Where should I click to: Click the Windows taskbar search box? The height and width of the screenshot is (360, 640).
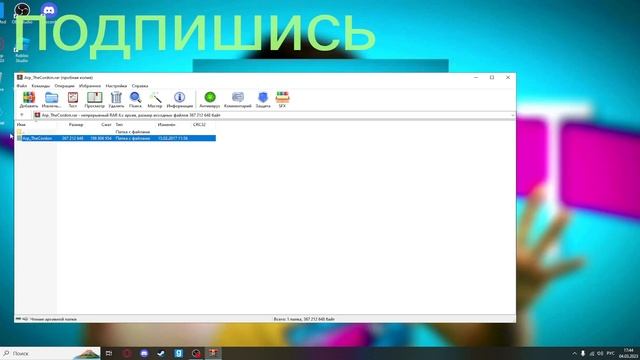click(x=50, y=353)
